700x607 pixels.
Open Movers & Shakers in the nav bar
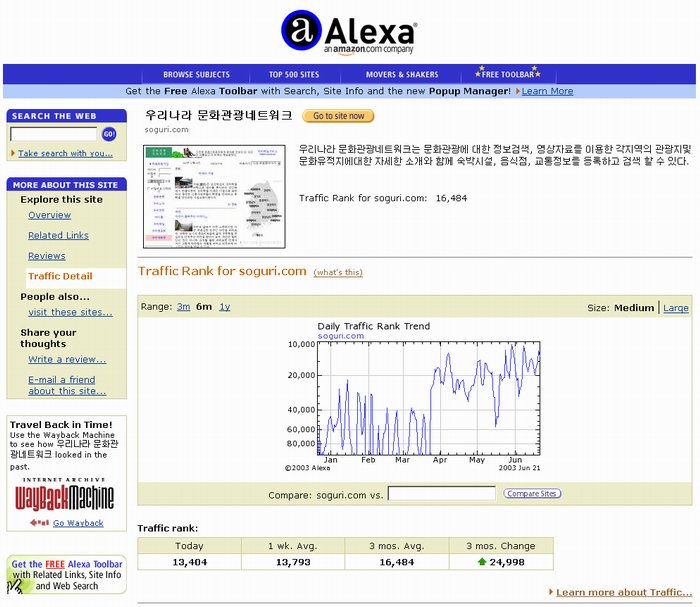(402, 75)
